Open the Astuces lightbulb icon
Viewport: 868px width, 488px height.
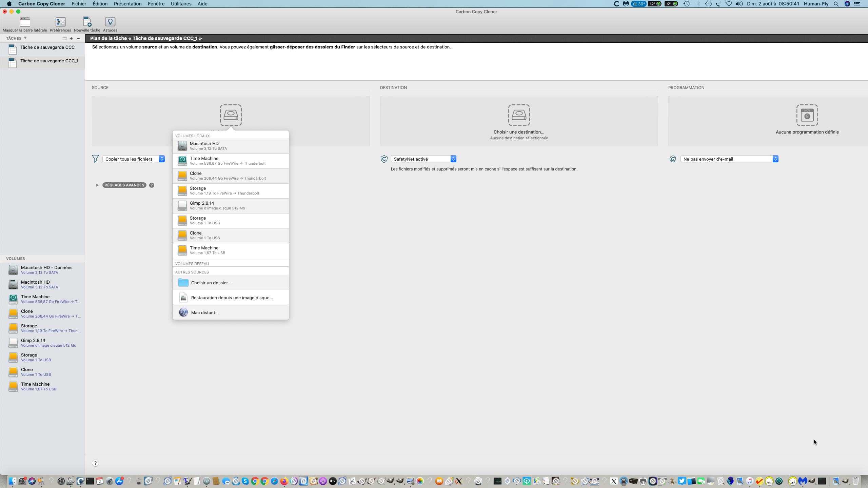point(110,22)
